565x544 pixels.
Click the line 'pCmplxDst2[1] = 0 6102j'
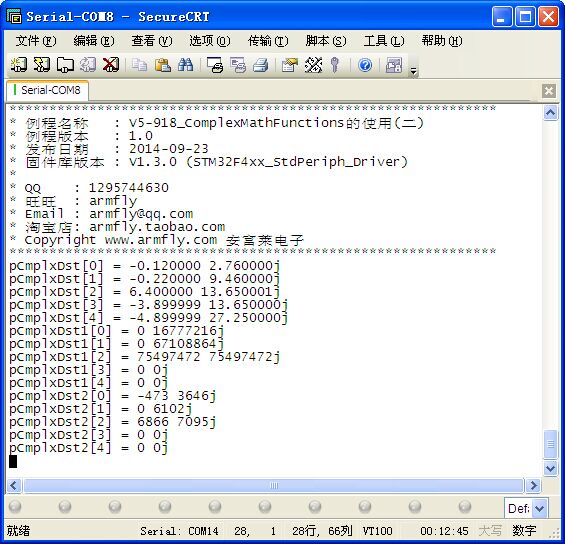[101, 409]
